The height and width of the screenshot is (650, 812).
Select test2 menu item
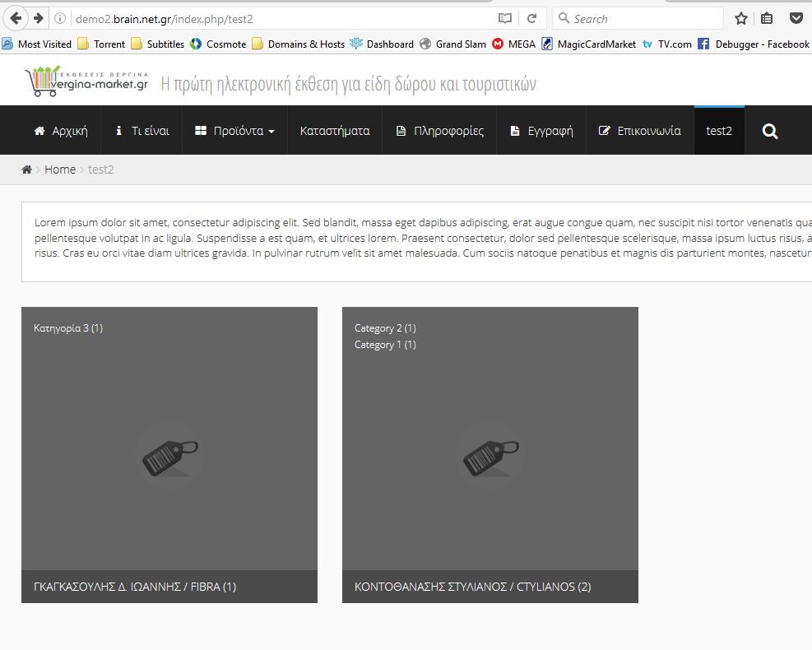[719, 131]
